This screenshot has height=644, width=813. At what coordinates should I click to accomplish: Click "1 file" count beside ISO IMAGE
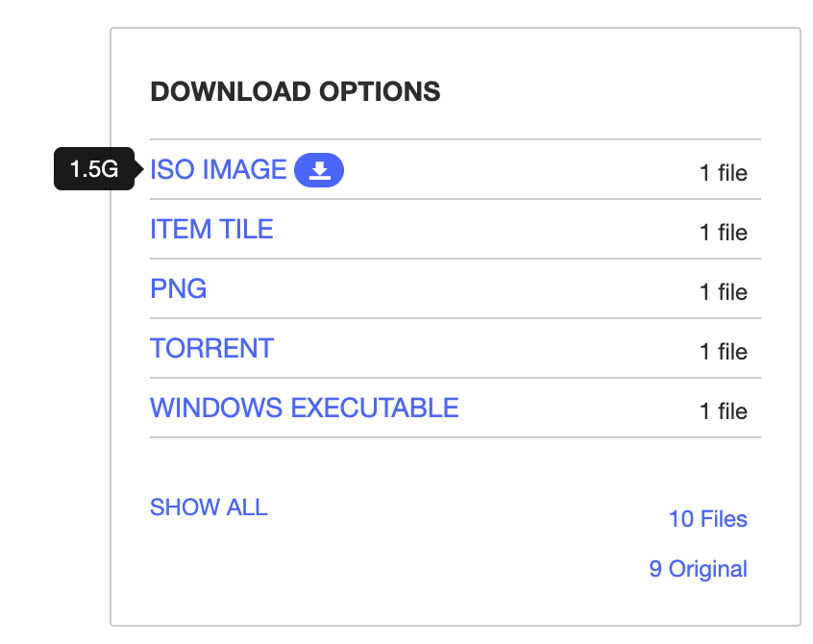coord(723,173)
